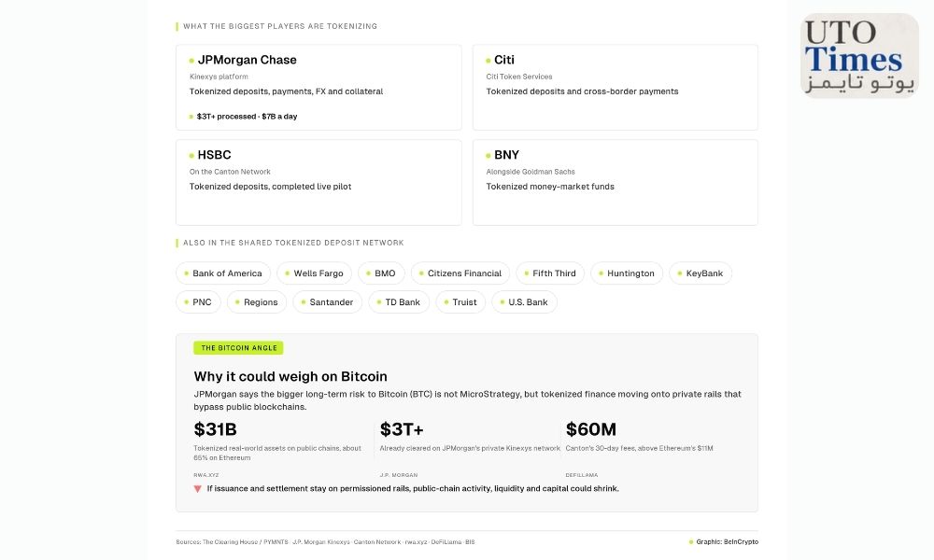Click 'Tokenized deposits, payments, FX and collateral' text
The image size is (934, 560).
[x=286, y=91]
